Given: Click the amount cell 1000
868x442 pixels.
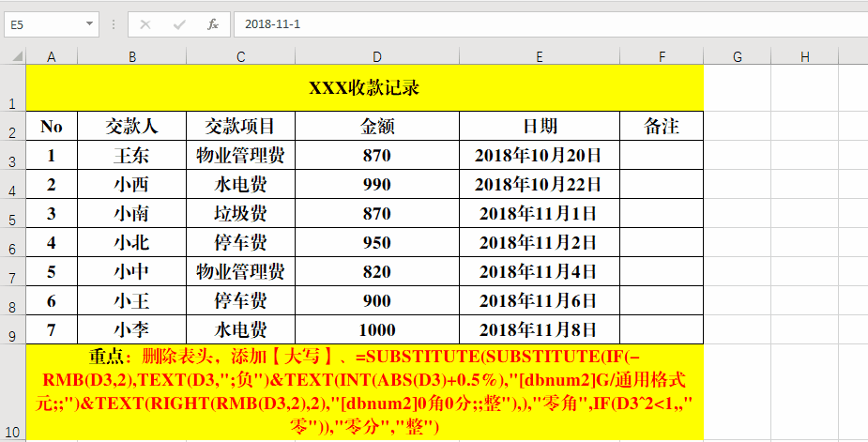Looking at the screenshot, I should (x=377, y=329).
